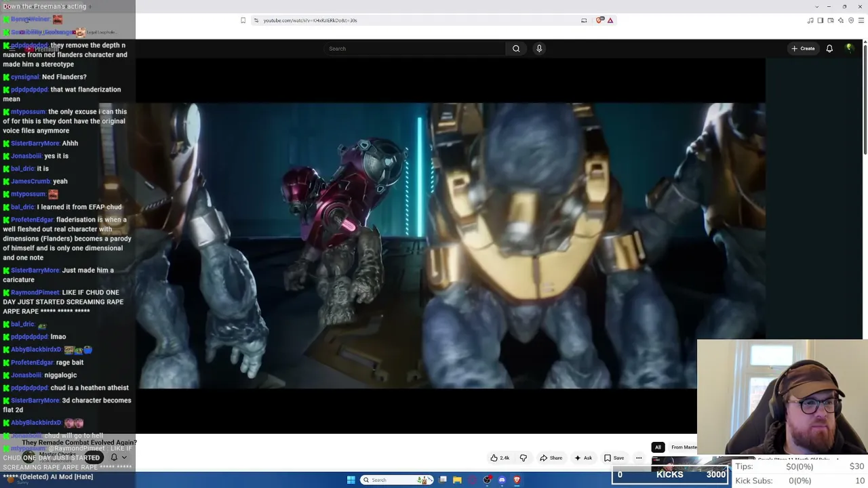Open the Brave Rewards triangle icon
Image resolution: width=868 pixels, height=488 pixels.
(x=610, y=20)
